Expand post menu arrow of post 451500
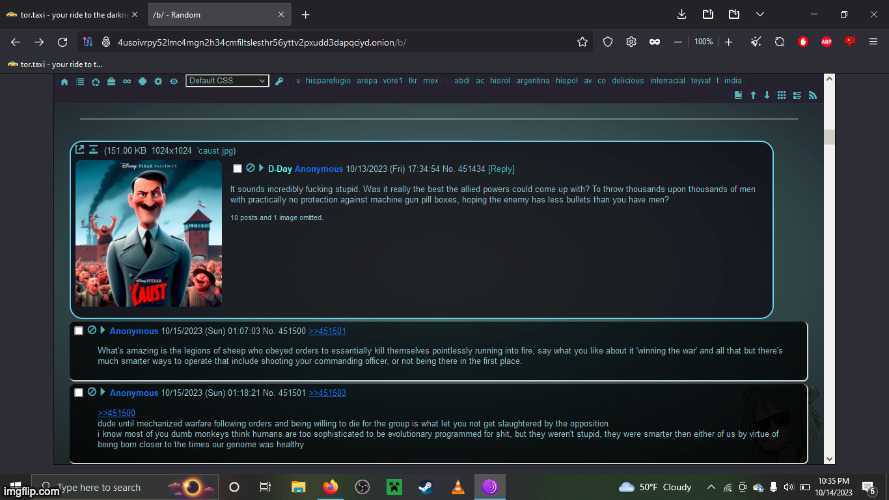The width and height of the screenshot is (889, 500). (103, 330)
